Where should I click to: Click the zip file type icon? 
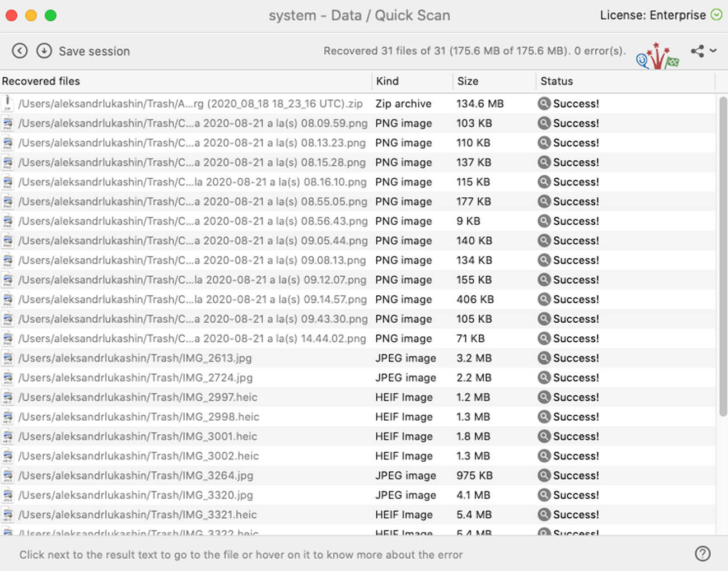(8, 103)
